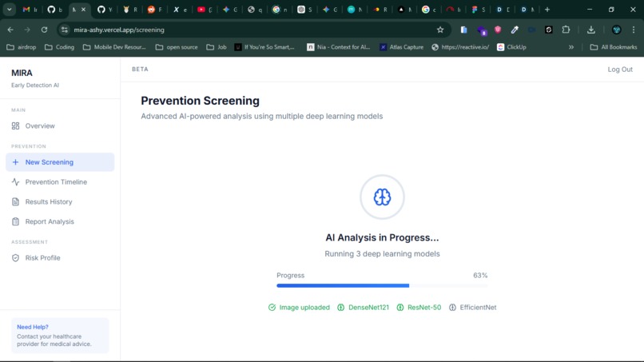
Task: Click the 63% progress value
Action: tap(480, 276)
